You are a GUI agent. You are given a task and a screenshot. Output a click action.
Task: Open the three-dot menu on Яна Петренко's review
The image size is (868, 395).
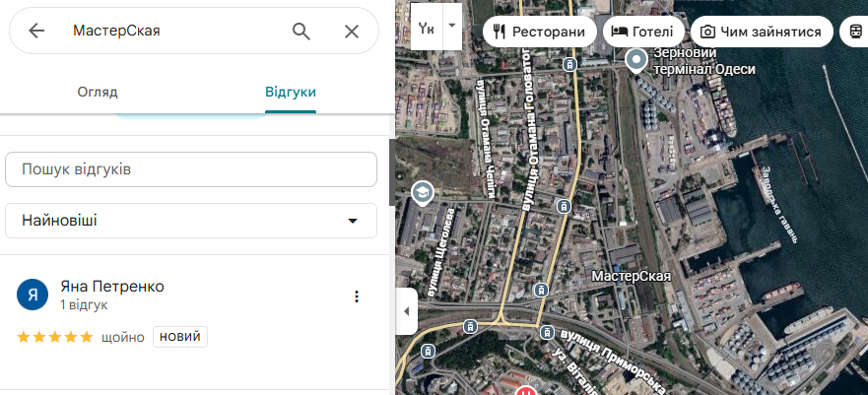pos(357,296)
